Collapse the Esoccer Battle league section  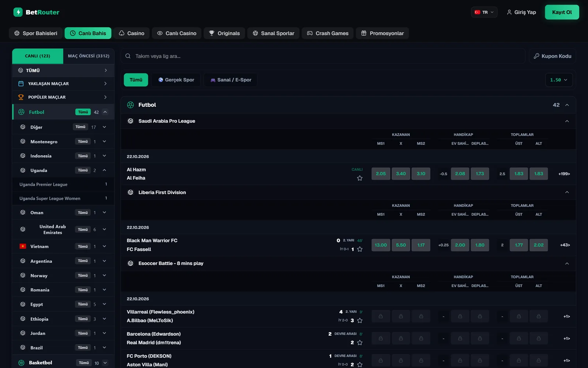567,263
